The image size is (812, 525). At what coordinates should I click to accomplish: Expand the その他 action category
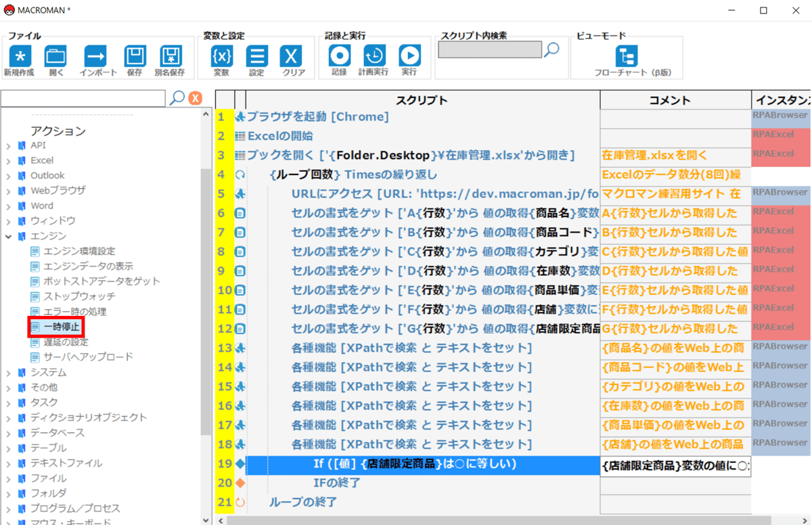(9, 388)
